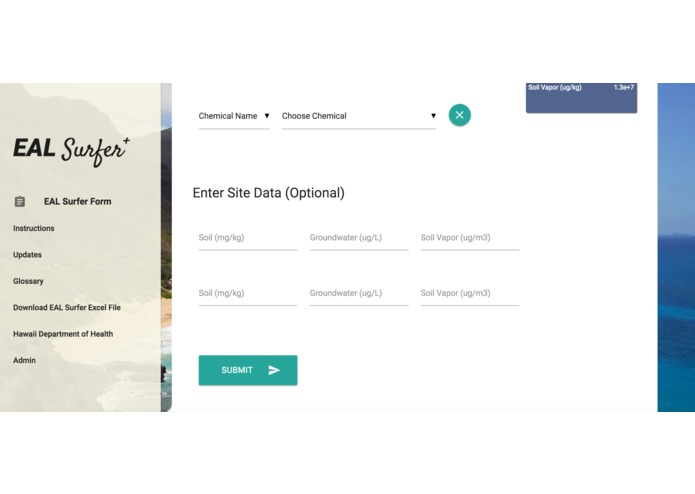Open the EAL Surfer Form menu item
695x494 pixels.
click(x=78, y=202)
